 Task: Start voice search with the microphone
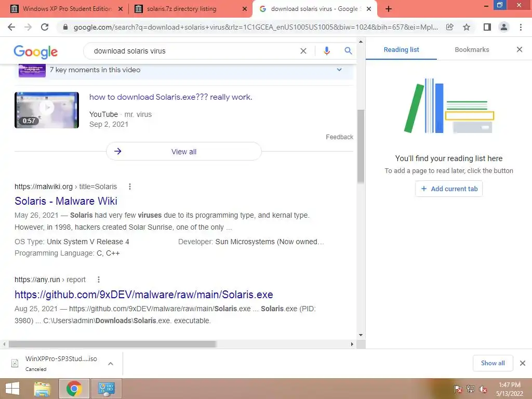point(326,51)
